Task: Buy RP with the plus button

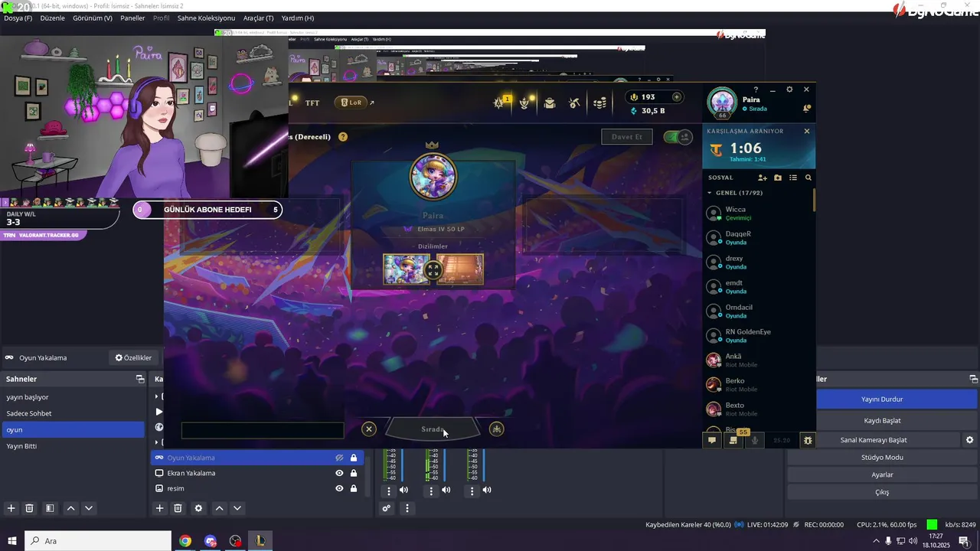Action: (676, 97)
